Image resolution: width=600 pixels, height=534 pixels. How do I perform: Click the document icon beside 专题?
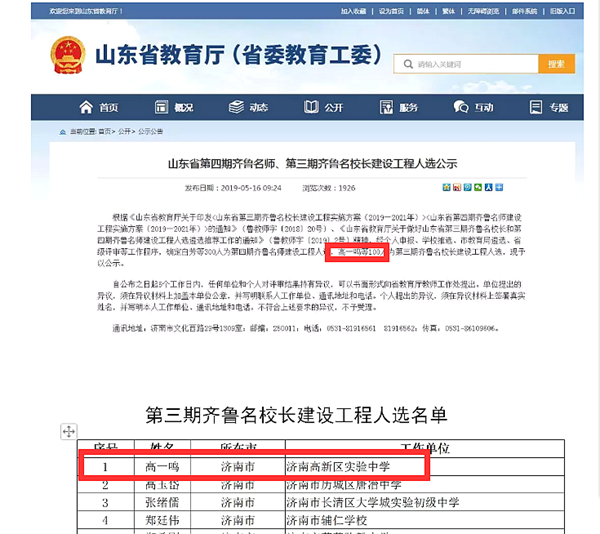pyautogui.click(x=536, y=107)
